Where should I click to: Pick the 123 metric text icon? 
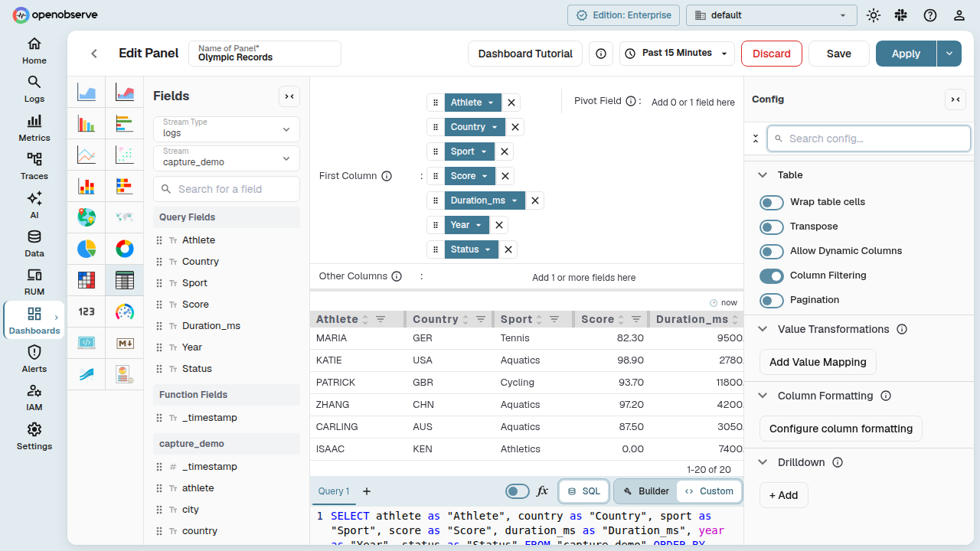coord(87,311)
